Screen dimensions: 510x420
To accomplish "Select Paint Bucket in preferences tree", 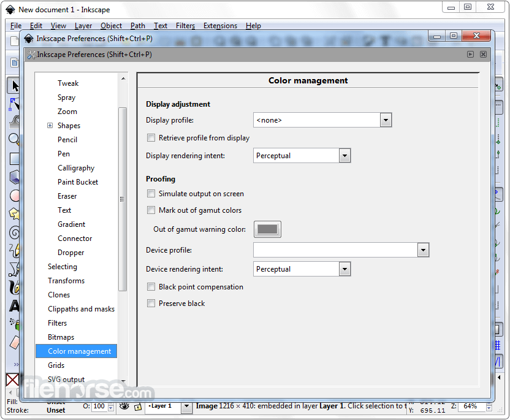I will pyautogui.click(x=77, y=182).
